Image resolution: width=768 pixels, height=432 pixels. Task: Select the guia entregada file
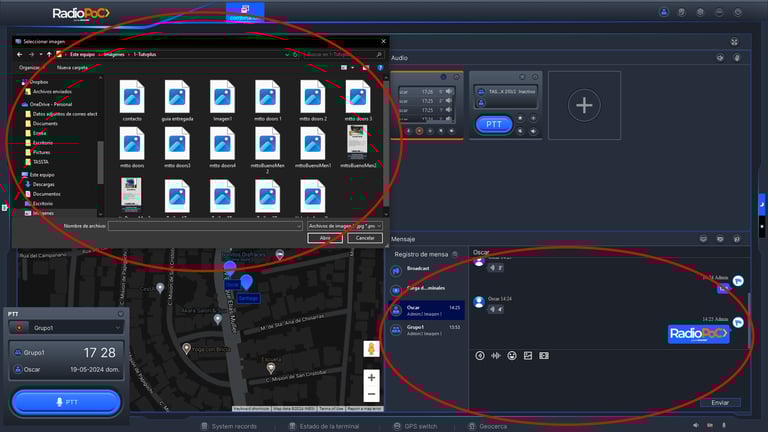[177, 101]
